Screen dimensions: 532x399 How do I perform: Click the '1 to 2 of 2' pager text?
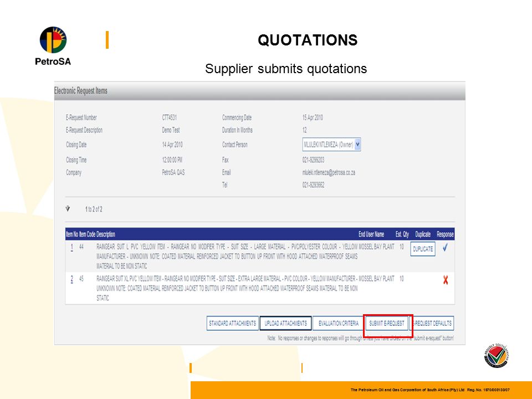tap(94, 209)
